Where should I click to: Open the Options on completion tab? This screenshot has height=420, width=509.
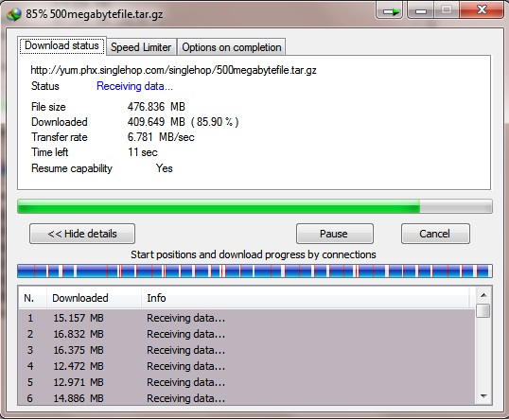[x=232, y=47]
